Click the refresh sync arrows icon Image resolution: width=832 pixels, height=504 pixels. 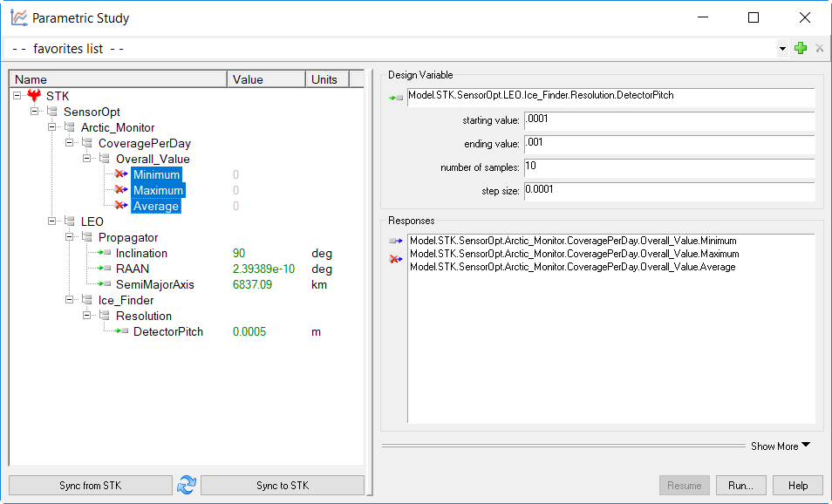tap(187, 486)
